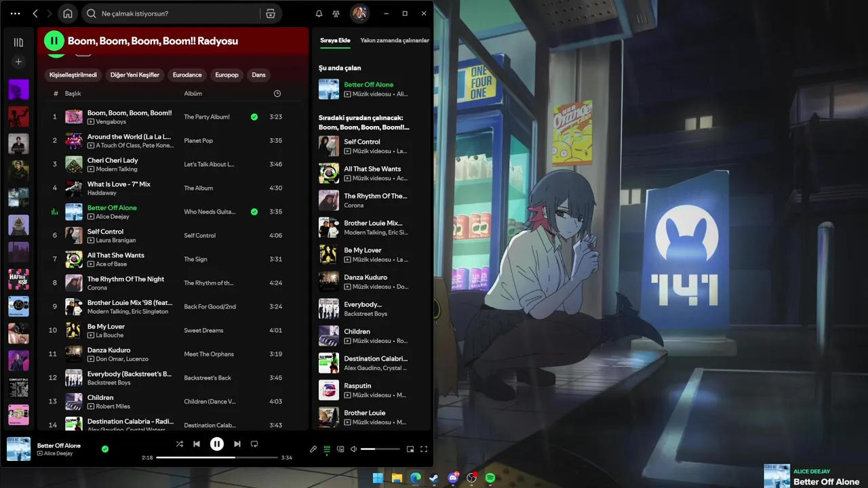
Task: Go back with the left arrow
Action: coord(35,14)
